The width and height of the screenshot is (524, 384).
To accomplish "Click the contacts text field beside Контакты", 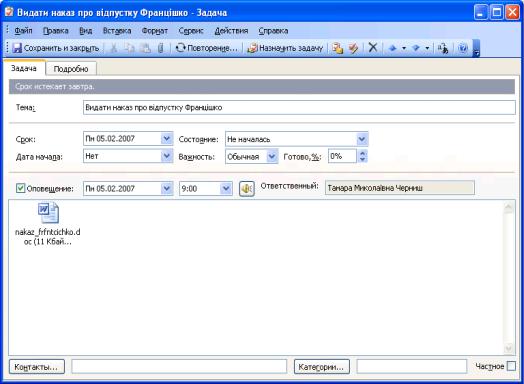I will coord(179,367).
